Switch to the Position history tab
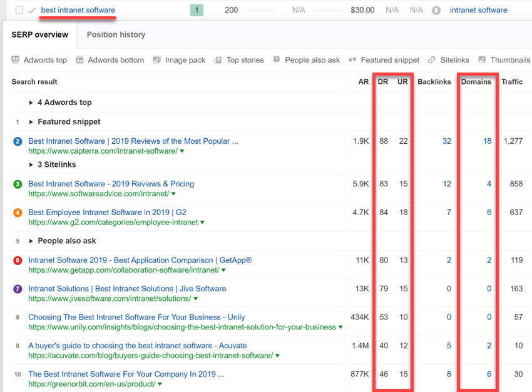The width and height of the screenshot is (532, 392). [x=116, y=35]
